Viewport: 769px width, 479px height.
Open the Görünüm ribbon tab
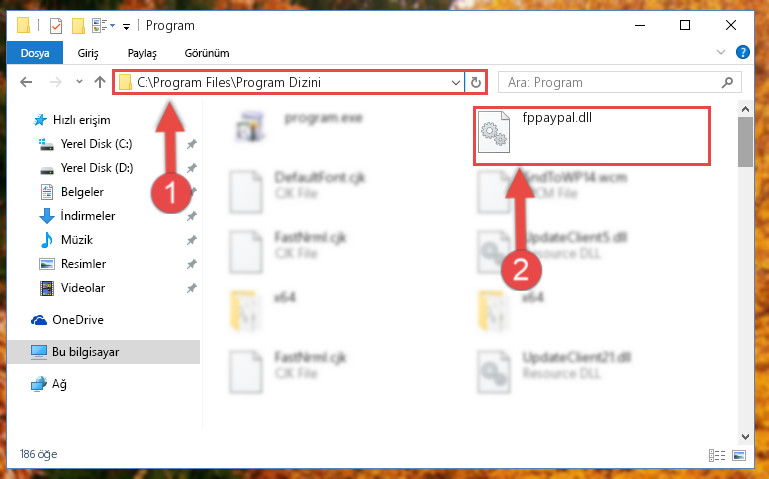pos(207,53)
